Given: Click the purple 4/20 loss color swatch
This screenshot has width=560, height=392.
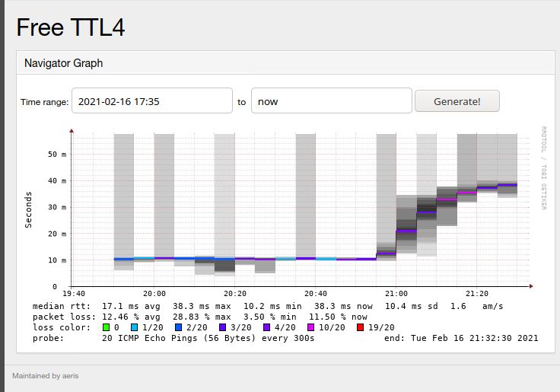Looking at the screenshot, I should (267, 327).
